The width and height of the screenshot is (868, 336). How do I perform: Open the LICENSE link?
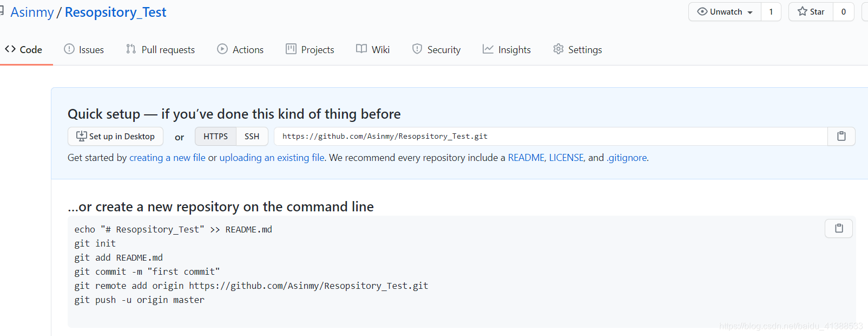click(566, 158)
